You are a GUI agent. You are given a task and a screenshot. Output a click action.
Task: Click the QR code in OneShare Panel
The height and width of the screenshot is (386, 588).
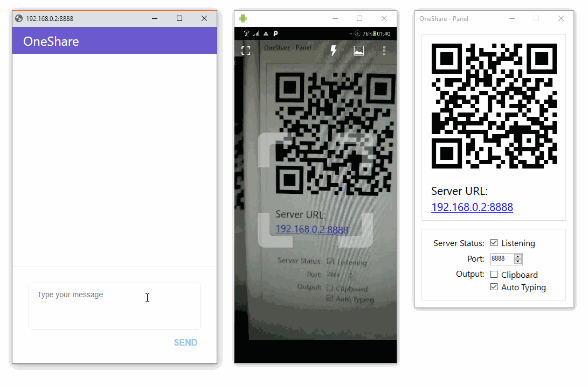494,106
